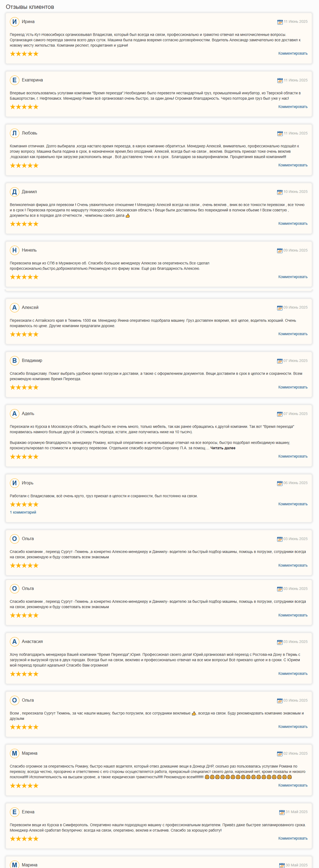Click the calendar icon on Екатерина's review
Image resolution: width=319 pixels, height=868 pixels.
click(280, 80)
